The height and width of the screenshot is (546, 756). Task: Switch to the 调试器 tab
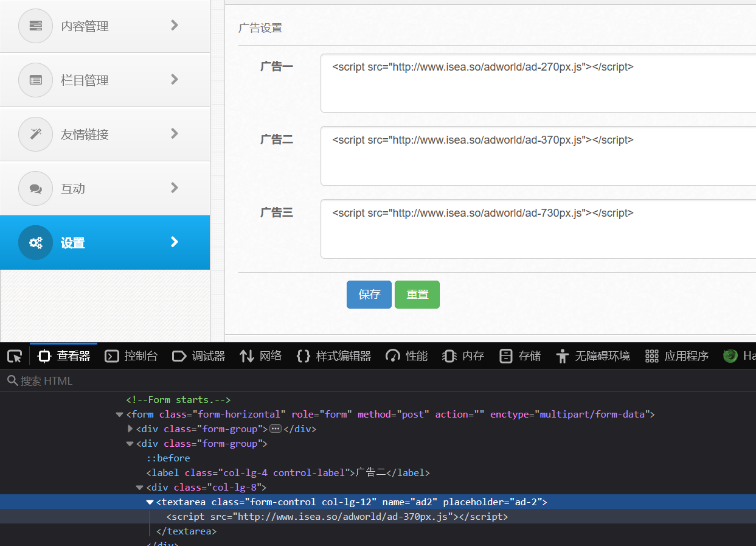[x=198, y=356]
